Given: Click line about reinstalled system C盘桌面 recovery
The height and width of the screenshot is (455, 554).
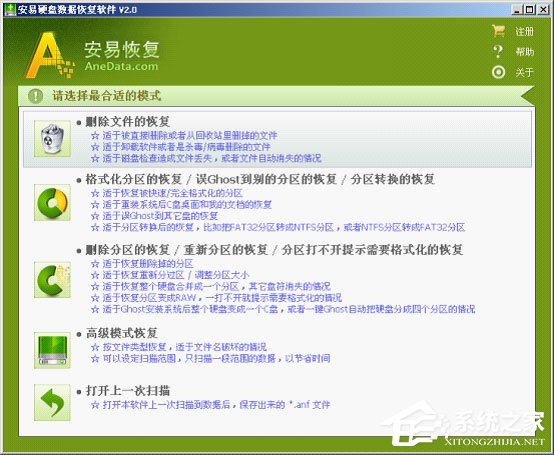Looking at the screenshot, I should pyautogui.click(x=181, y=205).
